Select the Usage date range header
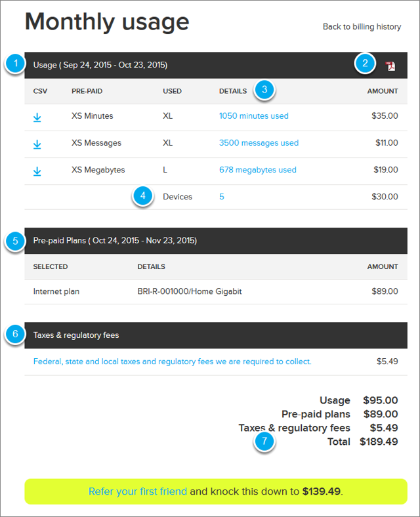420x517 pixels. click(x=216, y=66)
